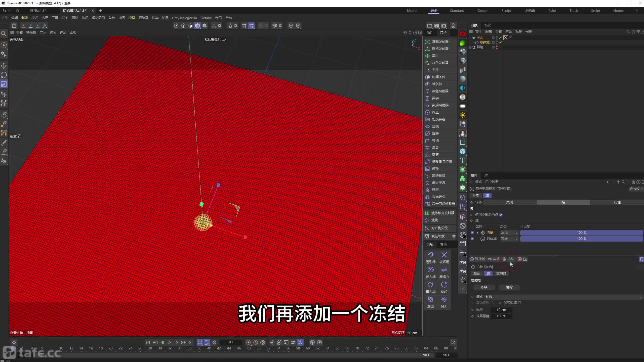Viewport: 644px width, 362px height.
Task: Open the 模拟 menu
Action: click(132, 18)
